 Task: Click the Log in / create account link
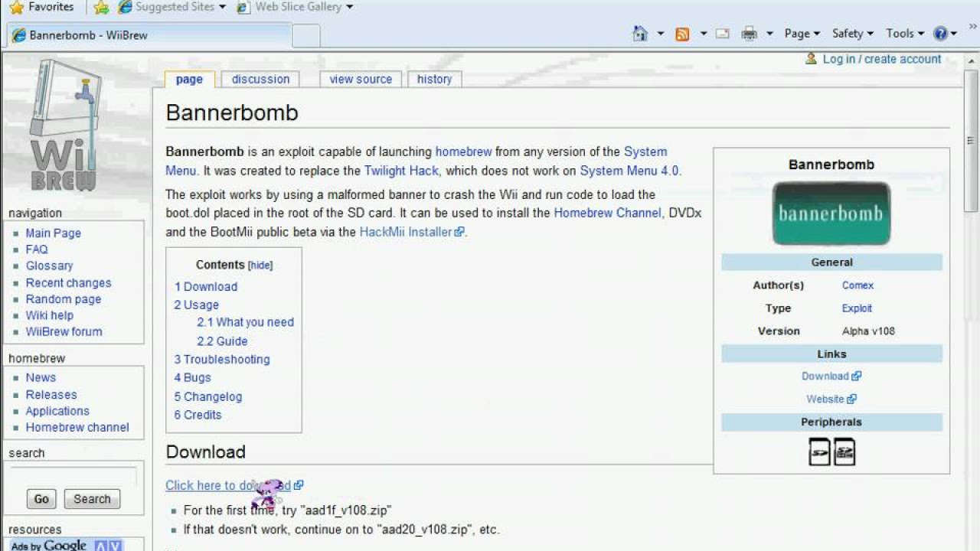point(882,59)
